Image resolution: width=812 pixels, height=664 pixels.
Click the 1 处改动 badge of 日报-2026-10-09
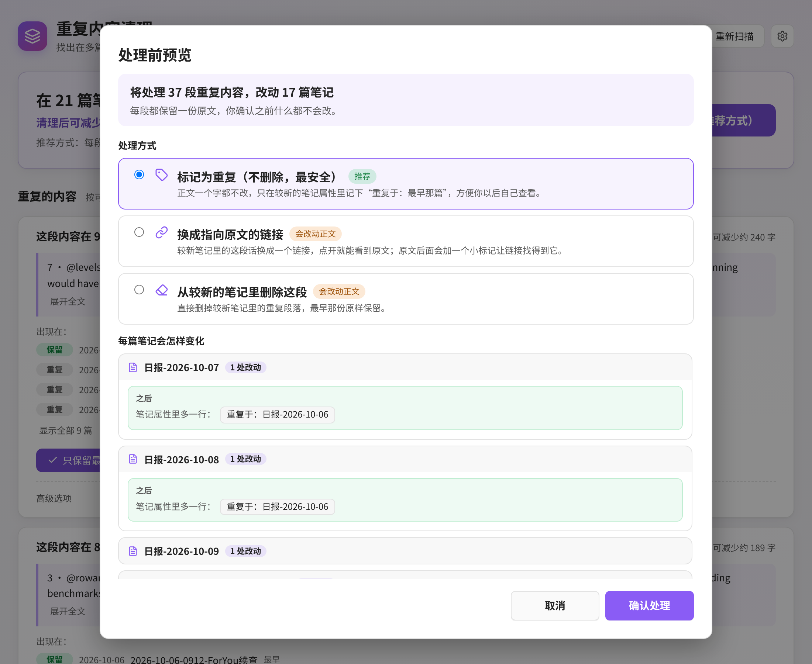click(x=246, y=551)
